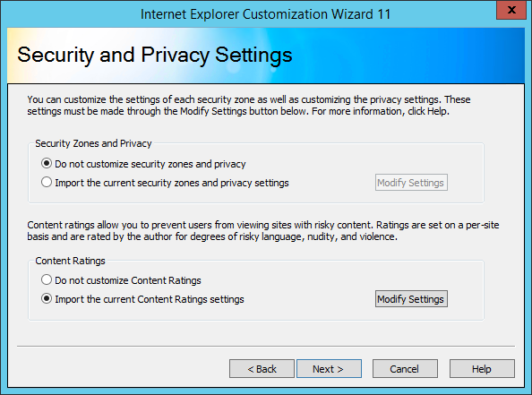
Task: Click the 'Security Zones and Privacy' group label
Action: coord(93,143)
